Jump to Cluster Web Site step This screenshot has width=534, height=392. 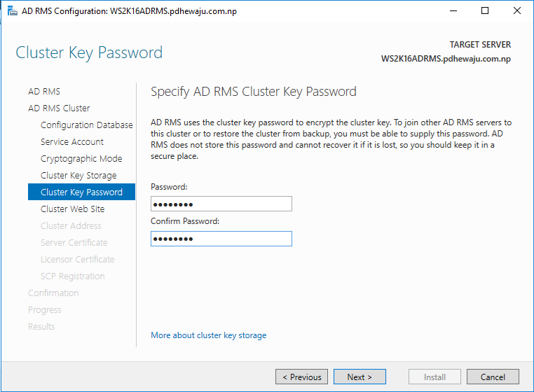pos(73,209)
